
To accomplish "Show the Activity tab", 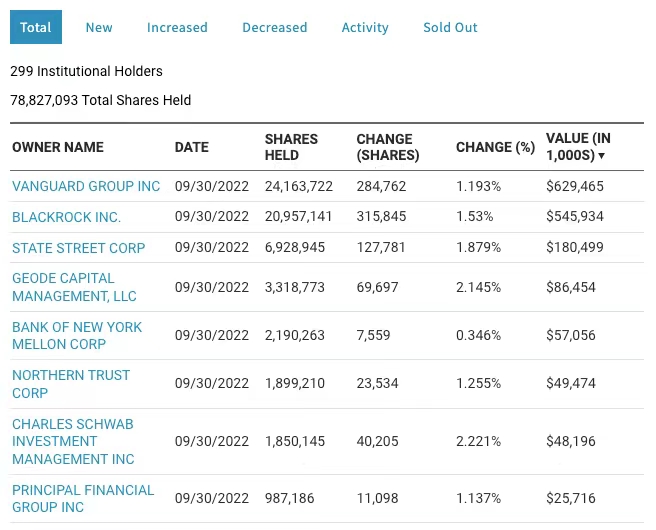I will tap(365, 27).
